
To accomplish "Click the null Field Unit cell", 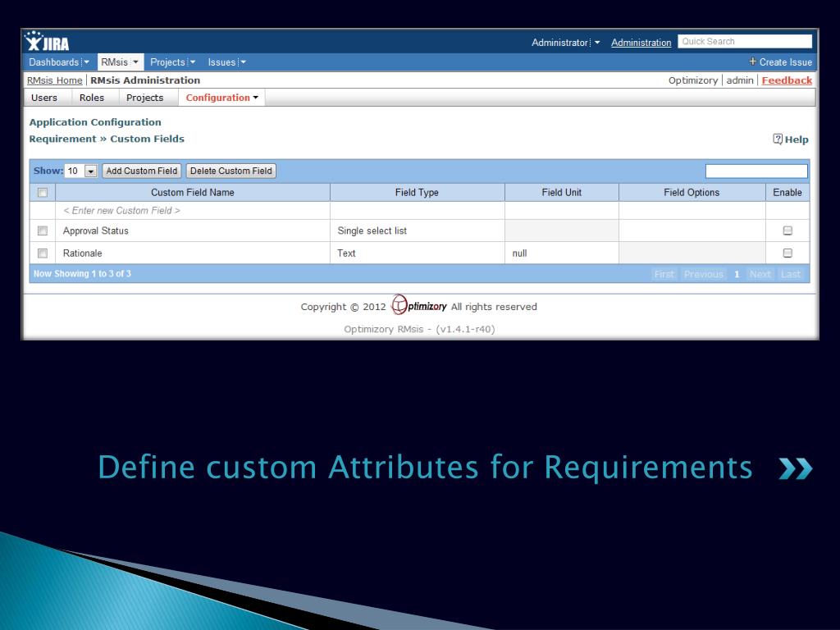I will [562, 253].
